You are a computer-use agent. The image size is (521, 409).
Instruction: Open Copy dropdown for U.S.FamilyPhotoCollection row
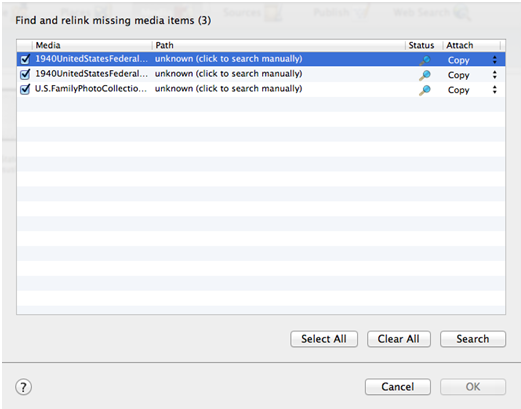(472, 90)
